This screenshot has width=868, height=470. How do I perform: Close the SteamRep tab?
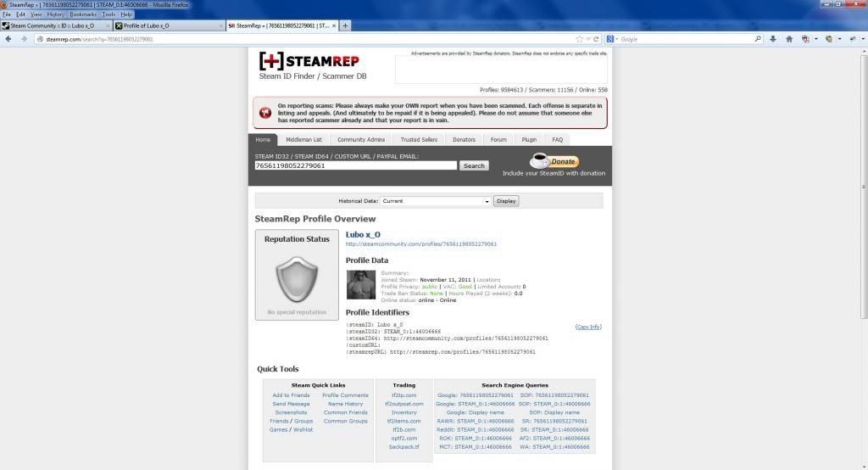pos(334,25)
